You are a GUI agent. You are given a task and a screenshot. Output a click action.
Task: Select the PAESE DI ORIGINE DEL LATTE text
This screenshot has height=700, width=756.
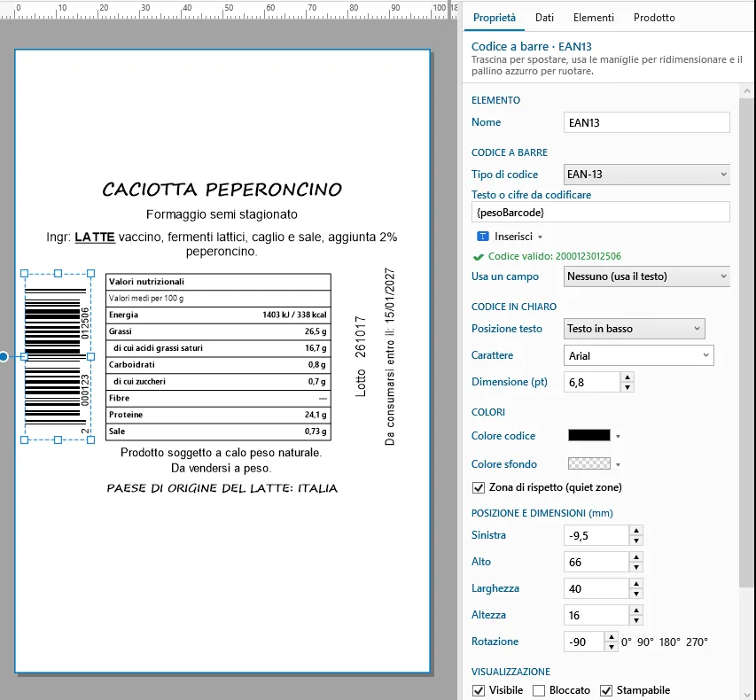tap(222, 488)
